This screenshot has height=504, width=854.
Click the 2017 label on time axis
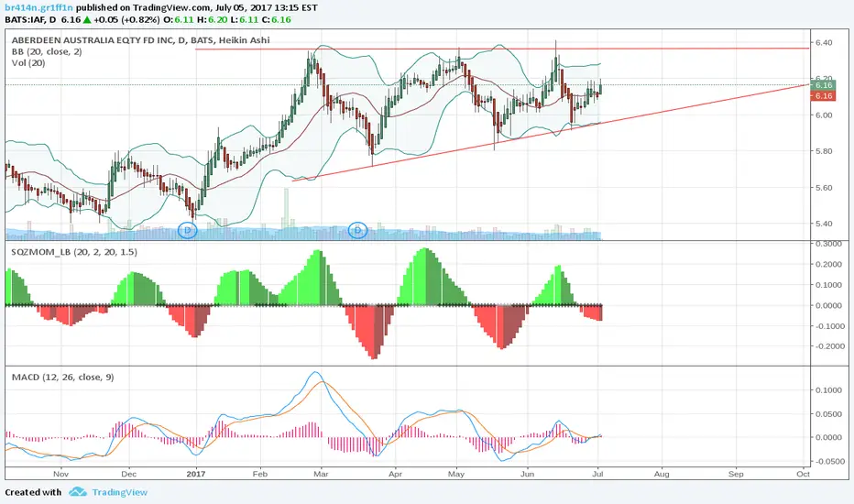(196, 474)
